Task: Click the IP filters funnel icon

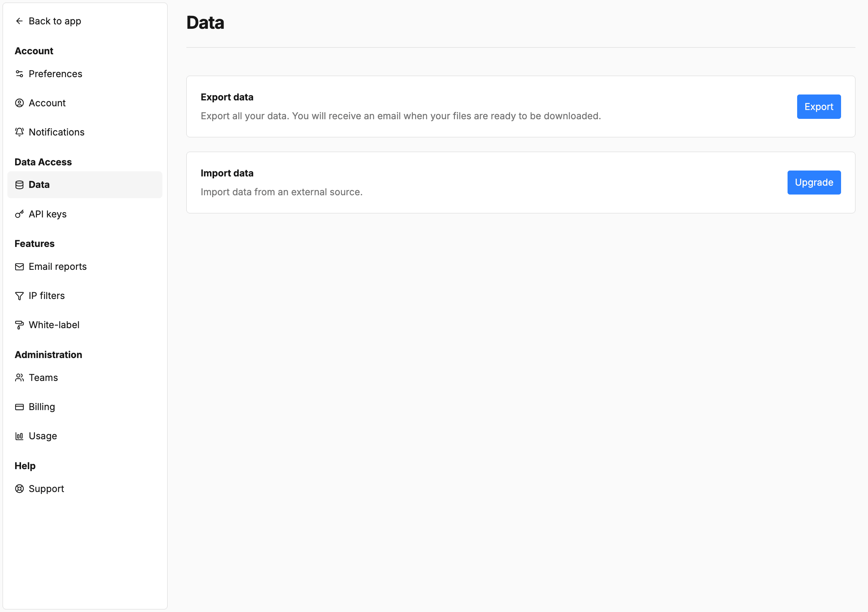Action: [19, 296]
